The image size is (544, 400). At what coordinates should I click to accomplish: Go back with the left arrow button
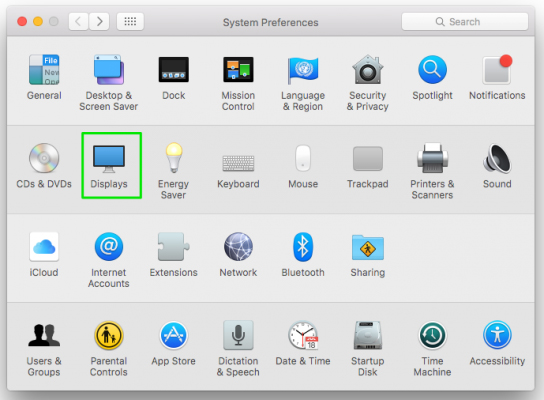tap(78, 22)
